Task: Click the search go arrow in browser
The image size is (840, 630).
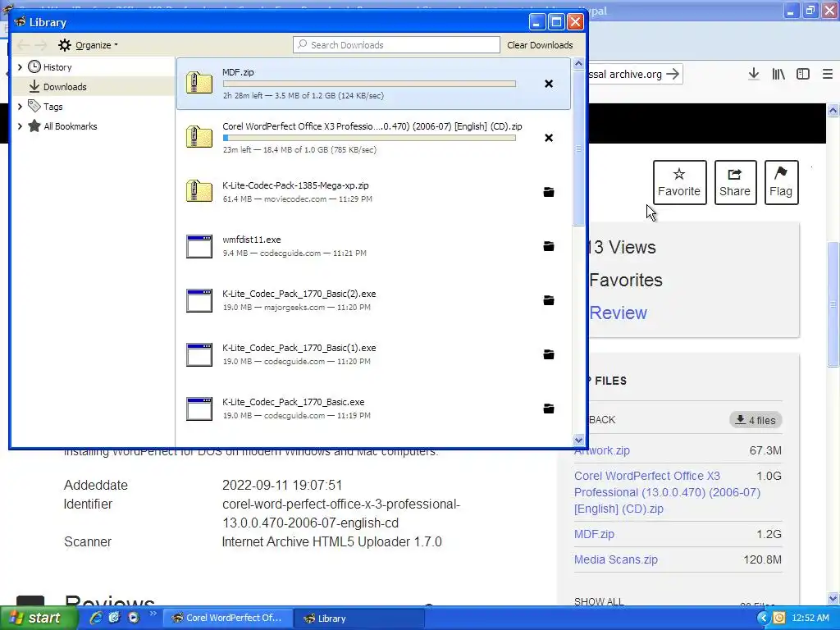Action: tap(673, 74)
